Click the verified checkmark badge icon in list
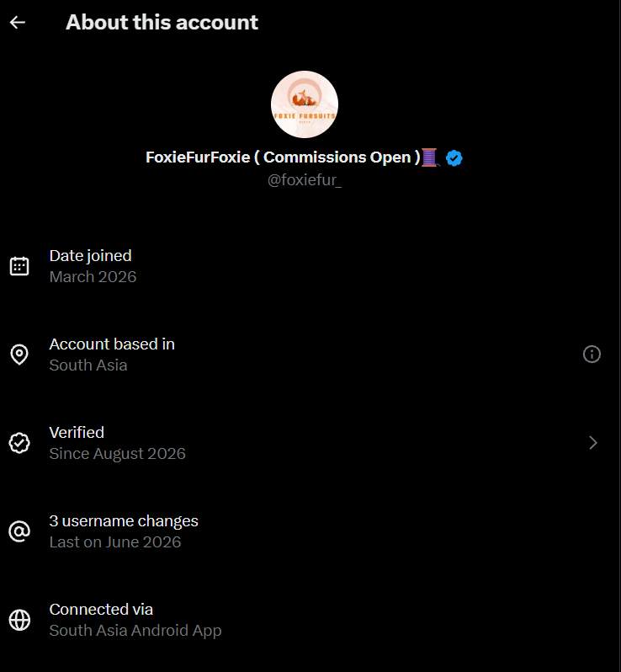621x672 pixels. tap(19, 443)
